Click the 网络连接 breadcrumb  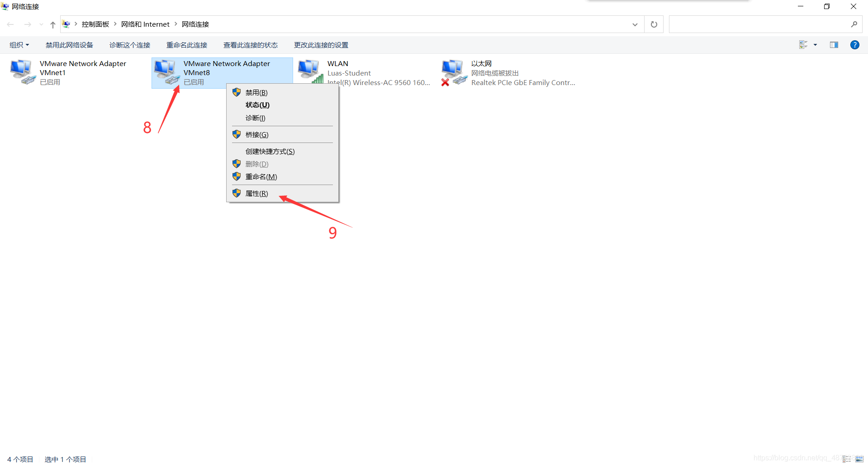pyautogui.click(x=195, y=24)
